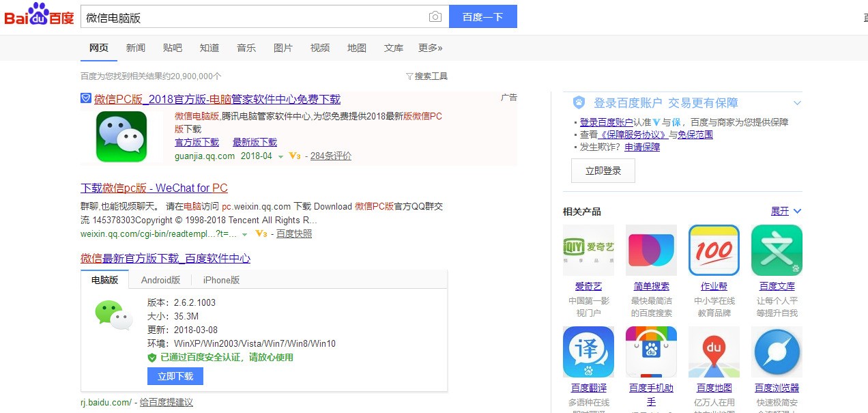Open the 百度快照 cached page link

[x=294, y=234]
